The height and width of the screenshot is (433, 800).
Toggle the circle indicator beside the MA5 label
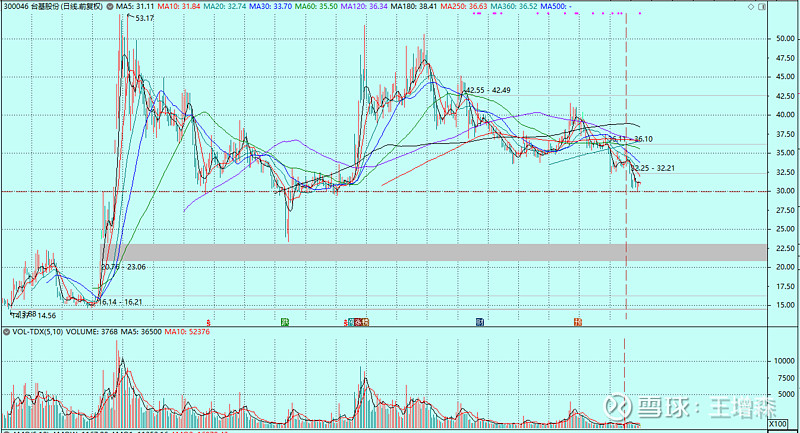click(110, 7)
